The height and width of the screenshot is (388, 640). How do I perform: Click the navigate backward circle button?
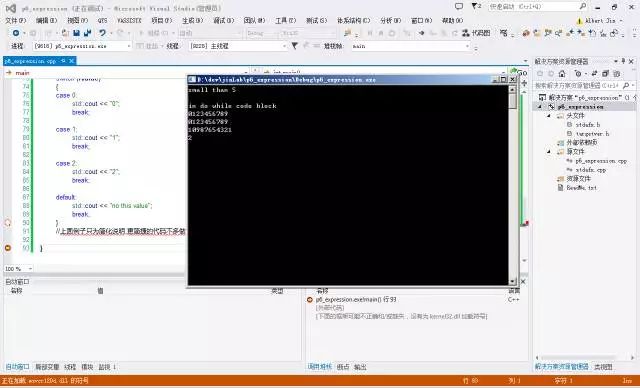tap(16, 33)
